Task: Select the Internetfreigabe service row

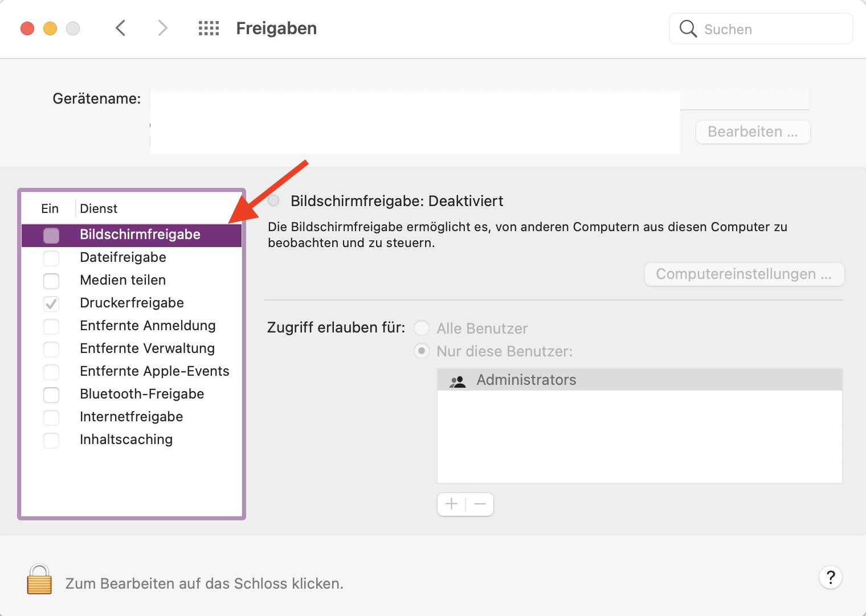Action: (x=131, y=417)
